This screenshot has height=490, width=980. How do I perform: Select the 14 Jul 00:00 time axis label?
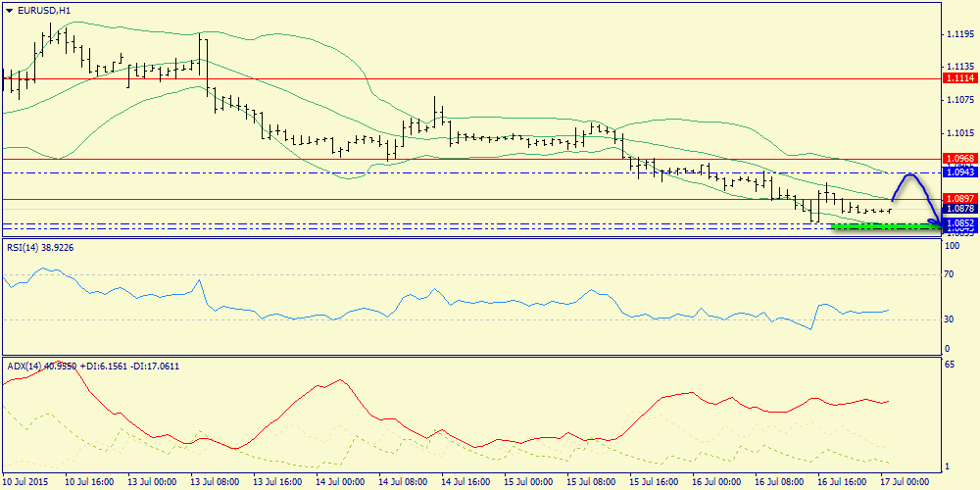coord(343,482)
